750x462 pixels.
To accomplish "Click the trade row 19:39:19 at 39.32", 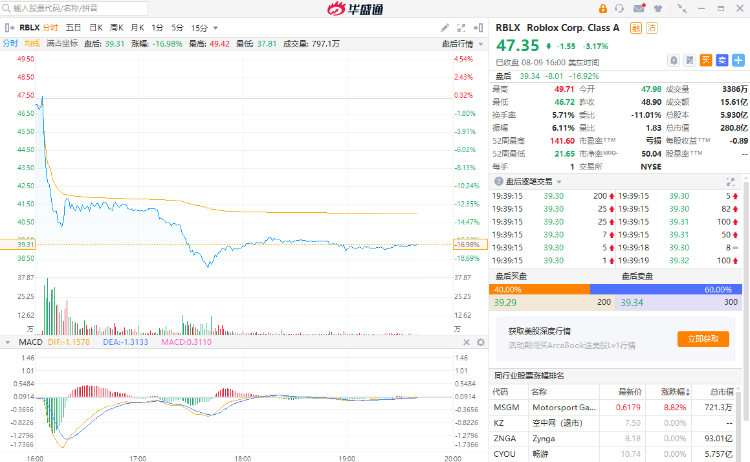I will coord(679,261).
